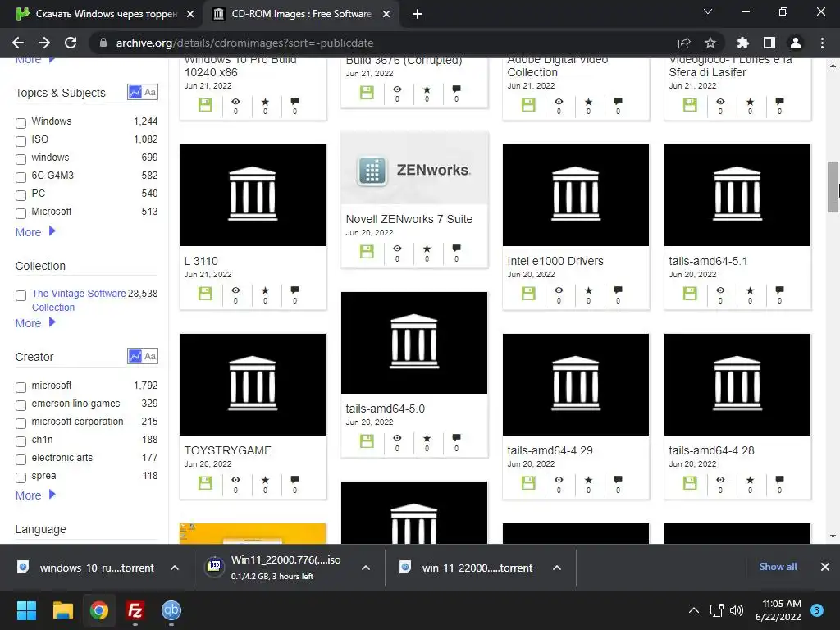Check the Vintage Software Collection checkbox
This screenshot has height=630, width=840.
(x=21, y=295)
